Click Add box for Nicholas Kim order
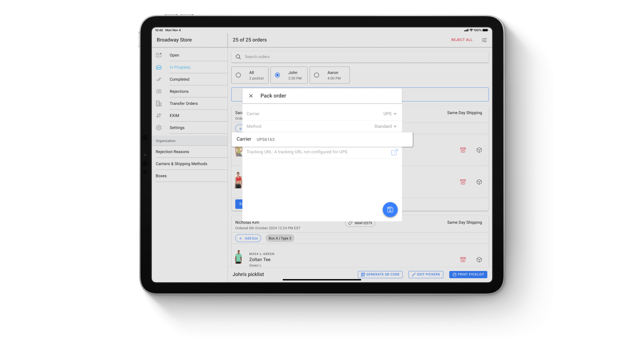Viewport: 644px width, 337px height. tap(248, 238)
